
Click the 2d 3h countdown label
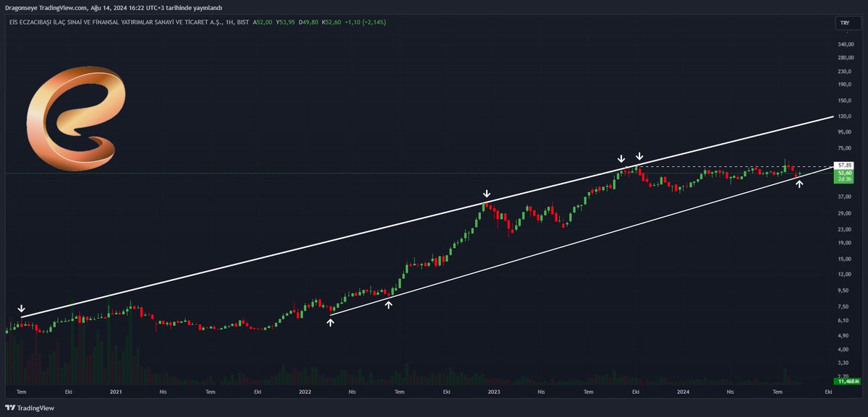pyautogui.click(x=843, y=179)
